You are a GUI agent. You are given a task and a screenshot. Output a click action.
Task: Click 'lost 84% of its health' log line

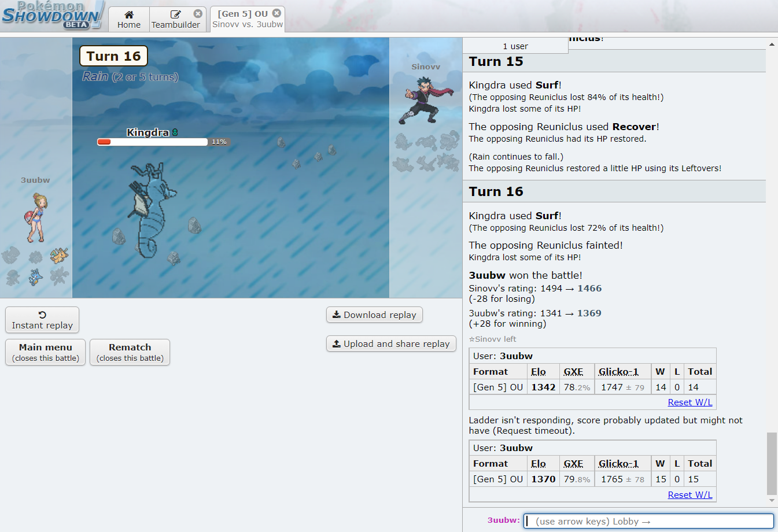566,97
